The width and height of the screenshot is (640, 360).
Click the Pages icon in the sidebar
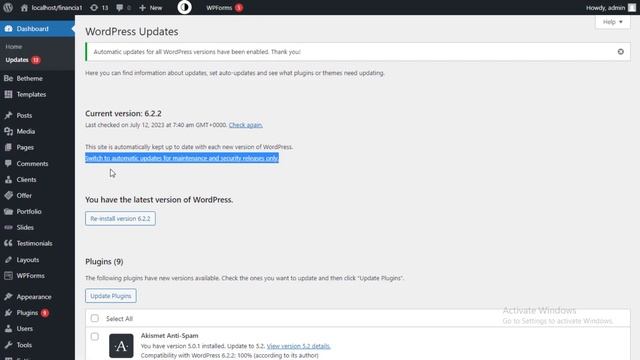click(9, 147)
